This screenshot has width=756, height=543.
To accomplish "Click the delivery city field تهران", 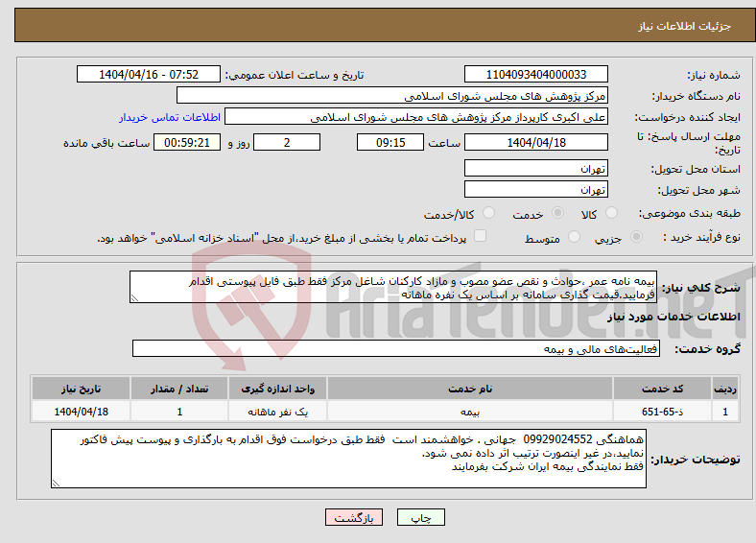I will click(535, 189).
